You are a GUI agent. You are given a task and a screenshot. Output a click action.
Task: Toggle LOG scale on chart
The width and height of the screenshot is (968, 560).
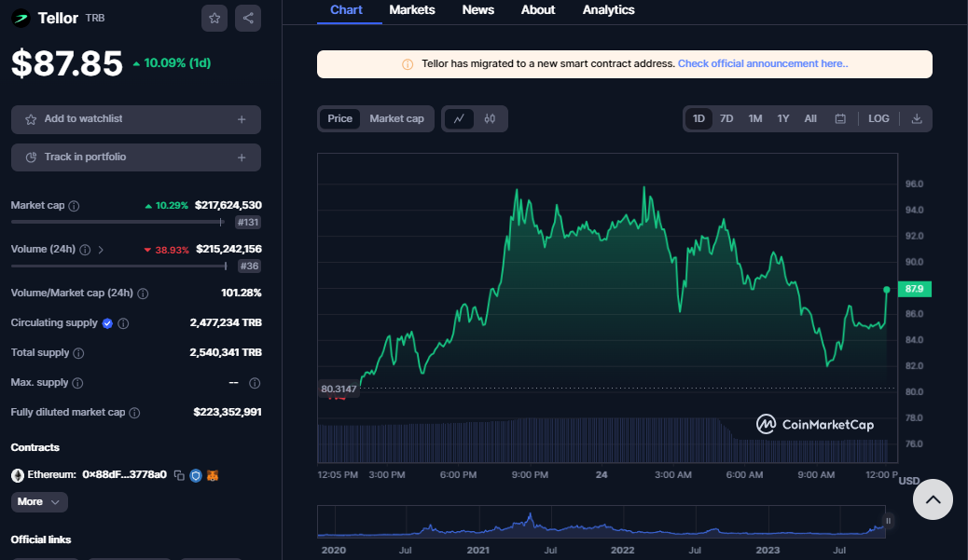878,118
